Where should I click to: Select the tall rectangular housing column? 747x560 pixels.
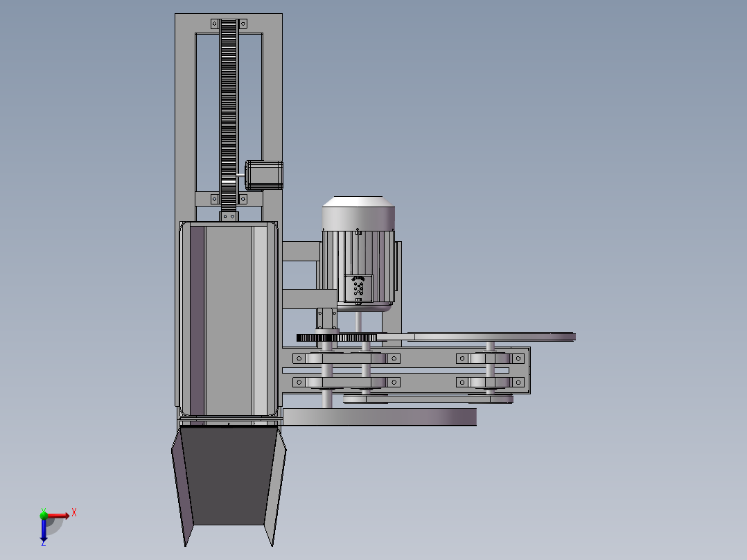coord(229,319)
